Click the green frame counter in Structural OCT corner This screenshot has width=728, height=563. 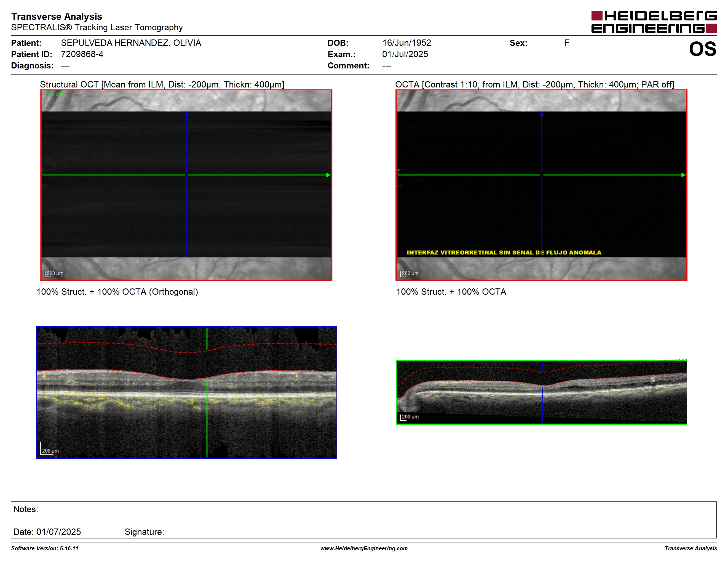[54, 94]
